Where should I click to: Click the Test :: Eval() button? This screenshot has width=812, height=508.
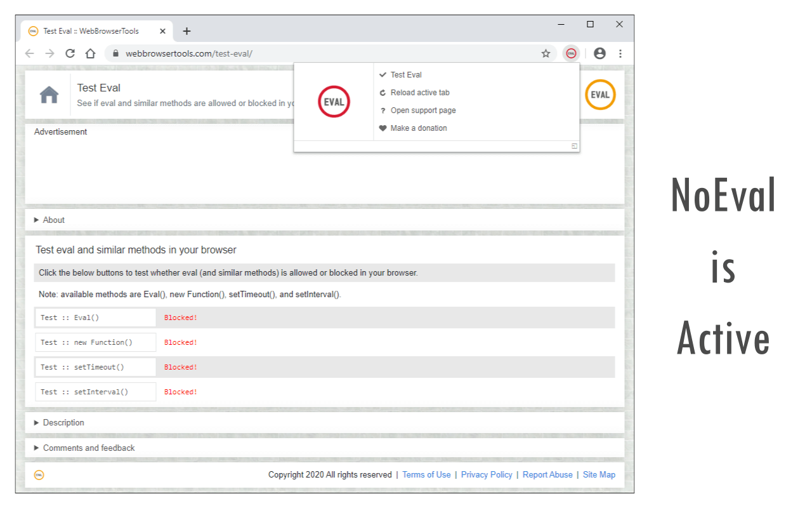pyautogui.click(x=96, y=317)
